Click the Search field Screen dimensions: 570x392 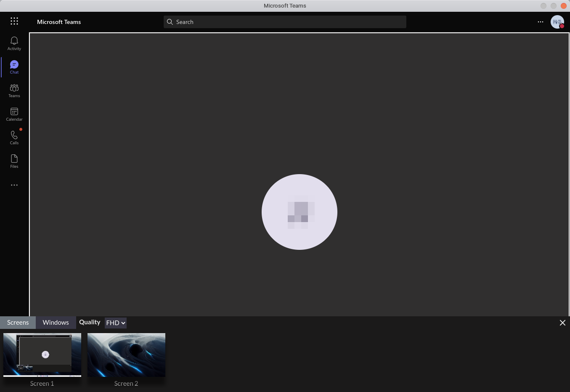285,22
